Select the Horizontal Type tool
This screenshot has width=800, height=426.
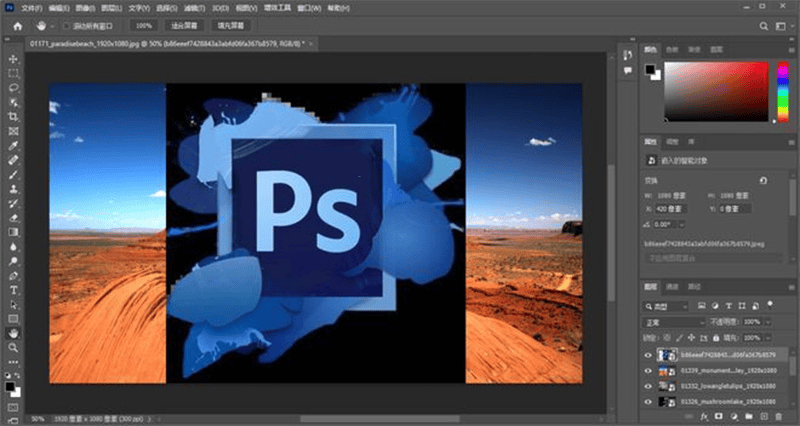13,290
